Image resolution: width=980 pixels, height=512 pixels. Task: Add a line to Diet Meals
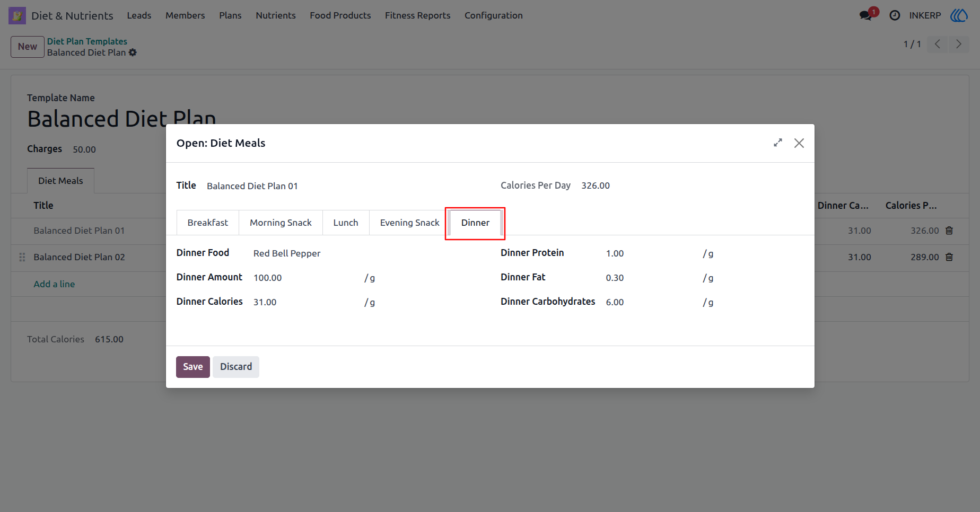pos(54,284)
